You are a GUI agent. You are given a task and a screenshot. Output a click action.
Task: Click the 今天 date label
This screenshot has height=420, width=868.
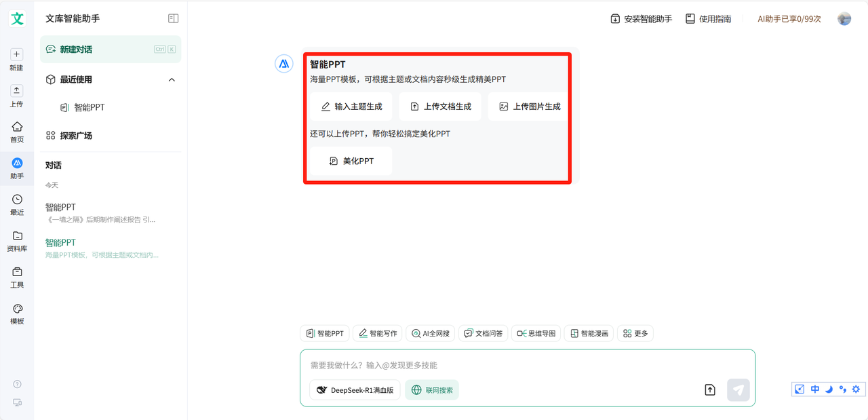[x=52, y=185]
